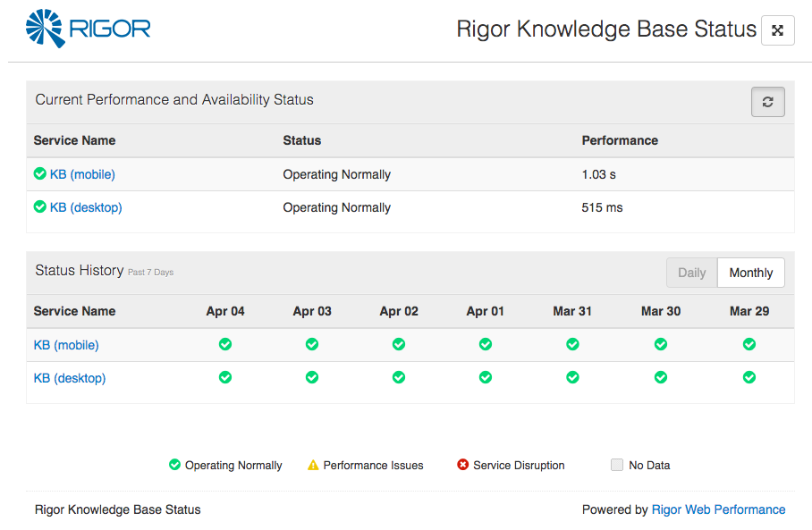812x530 pixels.
Task: Click KB (mobile) status icon for Apr 04
Action: (x=225, y=344)
